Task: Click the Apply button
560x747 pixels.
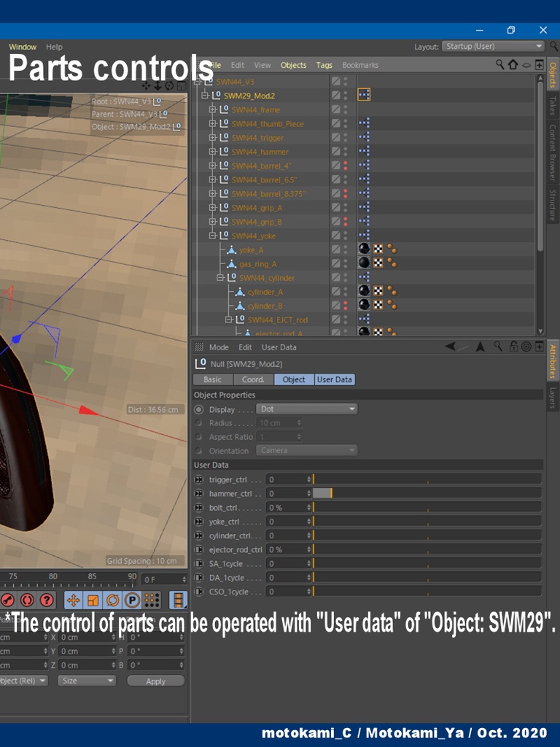Action: pos(156,681)
